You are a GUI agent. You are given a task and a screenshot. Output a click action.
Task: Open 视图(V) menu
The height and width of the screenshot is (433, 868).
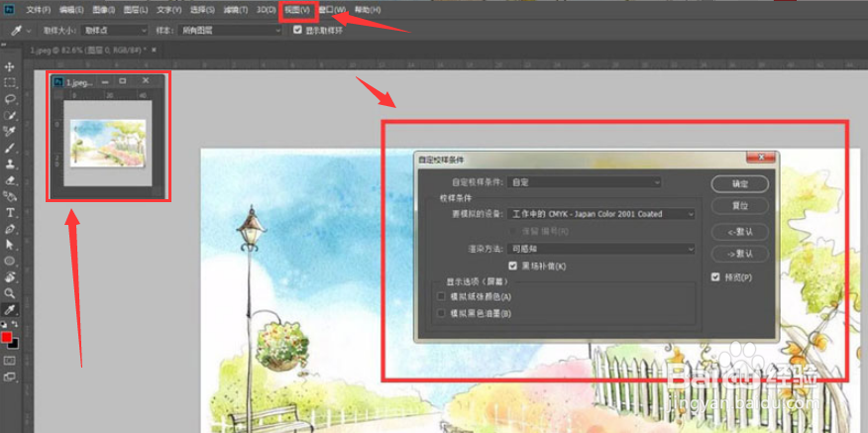(x=297, y=10)
